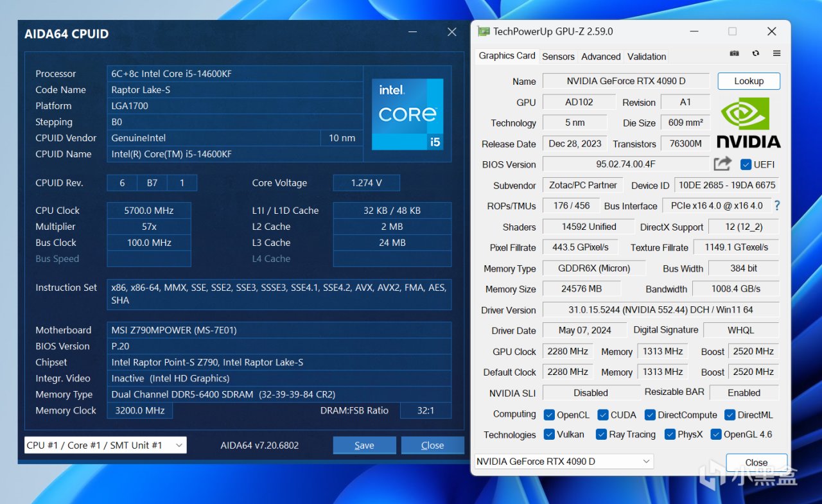
Task: Switch to the Sensors tab
Action: [558, 56]
